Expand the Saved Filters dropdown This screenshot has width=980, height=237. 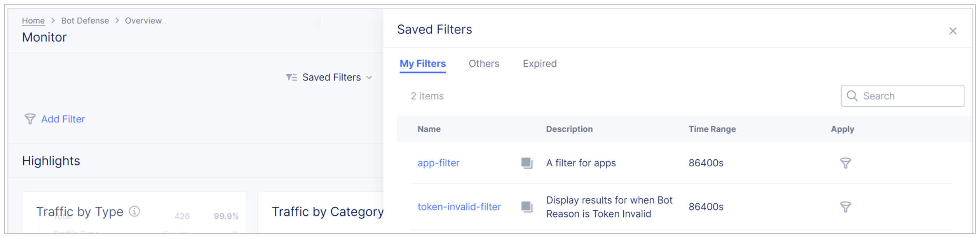click(x=369, y=77)
